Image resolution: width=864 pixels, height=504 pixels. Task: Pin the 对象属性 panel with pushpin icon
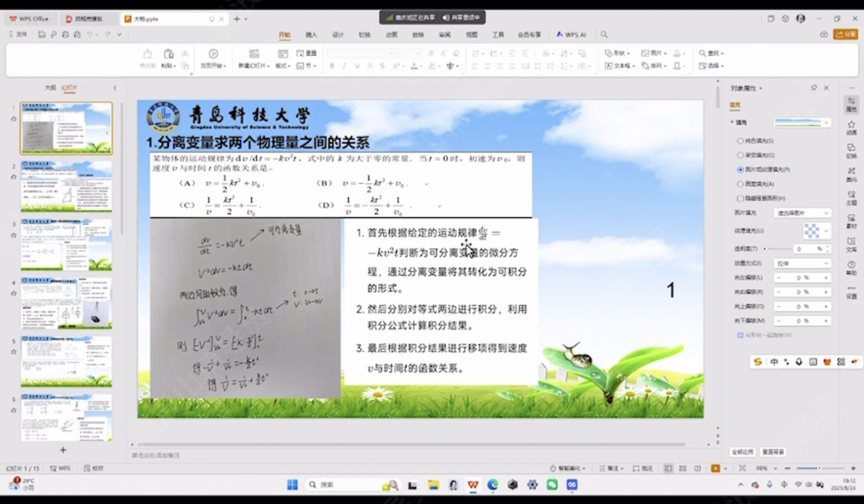814,88
